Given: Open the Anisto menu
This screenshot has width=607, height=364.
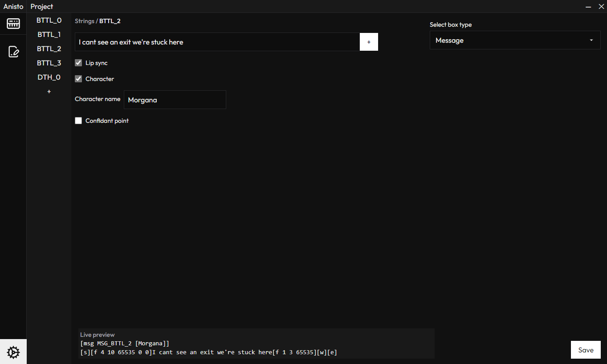Looking at the screenshot, I should coord(13,7).
